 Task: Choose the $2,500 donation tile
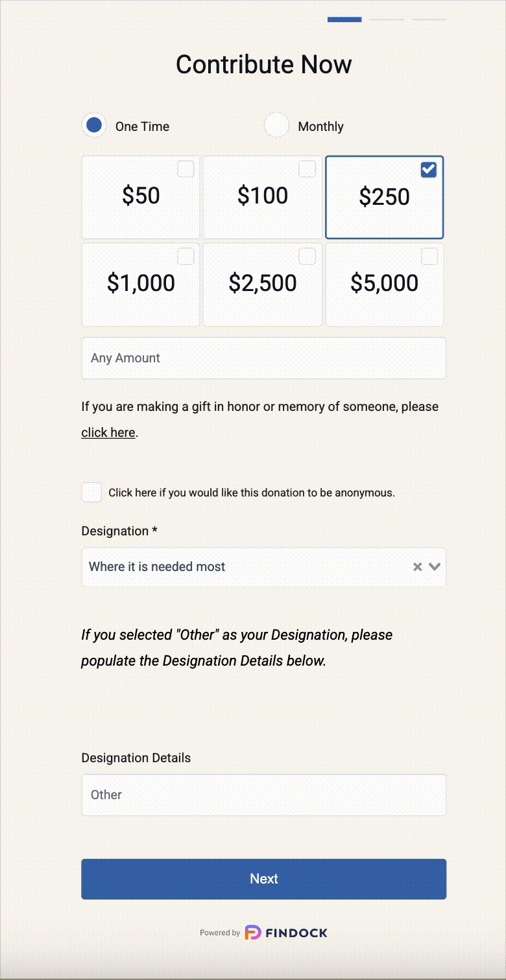(263, 284)
